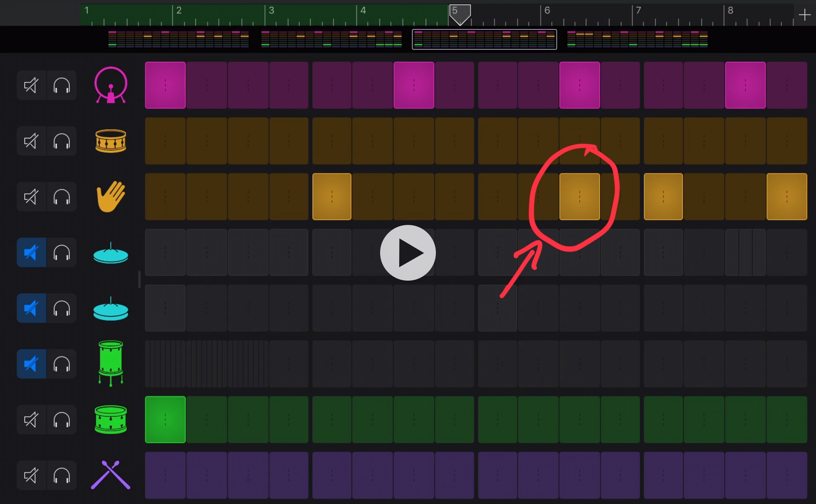This screenshot has height=504, width=816.
Task: Click the large play button overlay
Action: tap(408, 253)
